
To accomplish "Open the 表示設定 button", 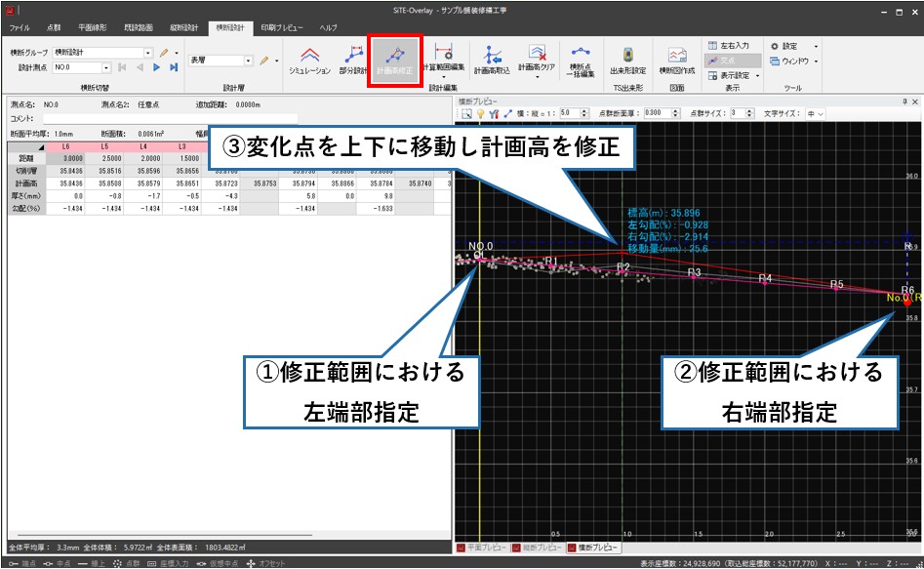I will coord(733,75).
